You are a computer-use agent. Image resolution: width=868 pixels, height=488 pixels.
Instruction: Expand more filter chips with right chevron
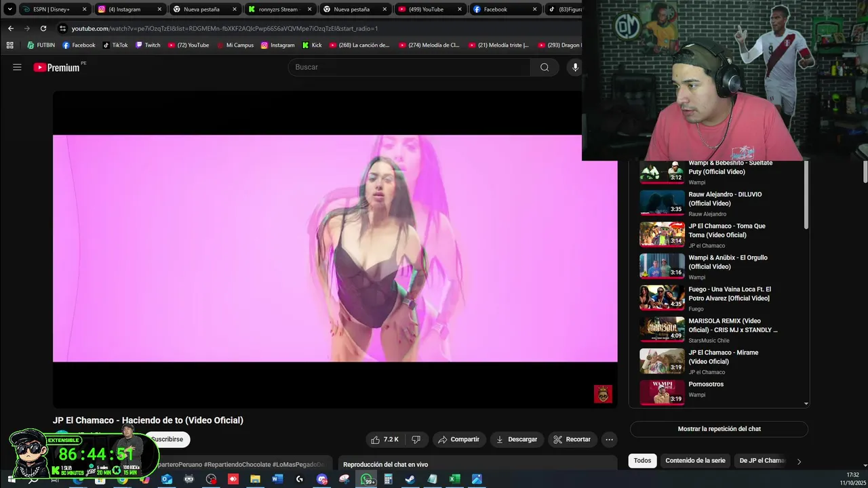pyautogui.click(x=799, y=461)
